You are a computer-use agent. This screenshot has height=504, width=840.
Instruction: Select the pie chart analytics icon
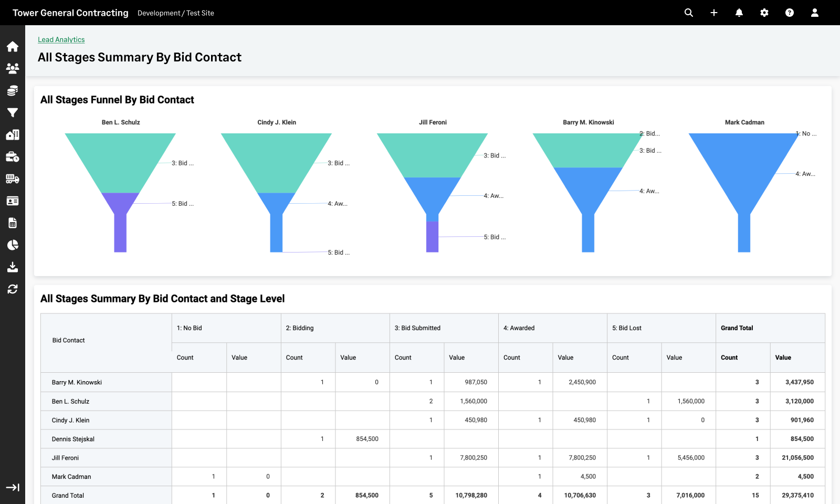pos(12,245)
